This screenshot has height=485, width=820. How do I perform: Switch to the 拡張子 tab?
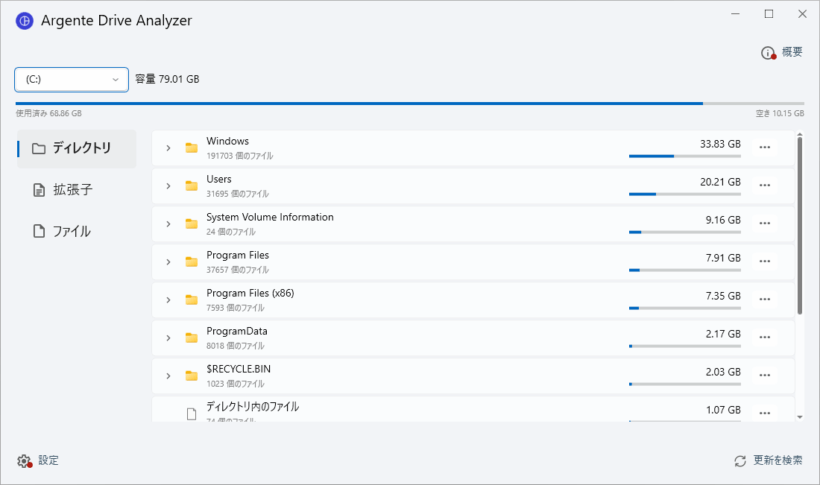(76, 190)
